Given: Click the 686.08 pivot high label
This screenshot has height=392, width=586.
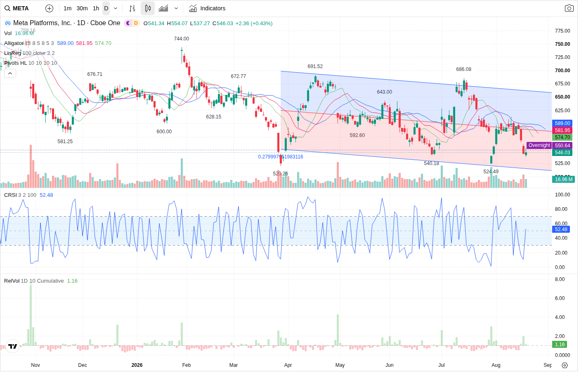Looking at the screenshot, I should (x=464, y=69).
